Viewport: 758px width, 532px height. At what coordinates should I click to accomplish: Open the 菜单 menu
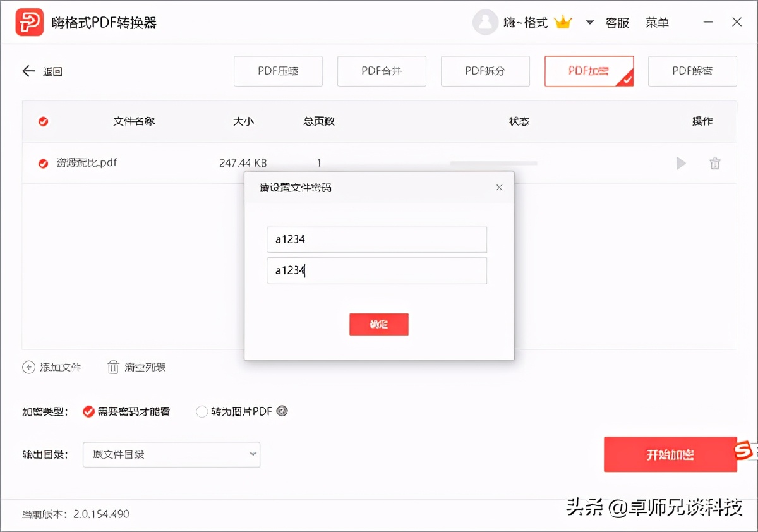[x=657, y=21]
